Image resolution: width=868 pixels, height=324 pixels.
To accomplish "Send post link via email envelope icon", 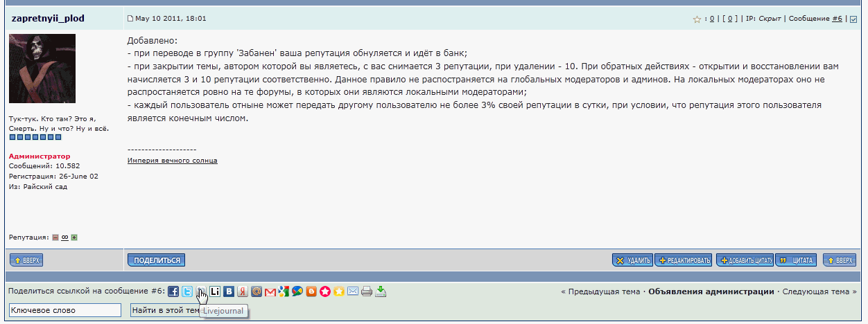I will (x=353, y=291).
